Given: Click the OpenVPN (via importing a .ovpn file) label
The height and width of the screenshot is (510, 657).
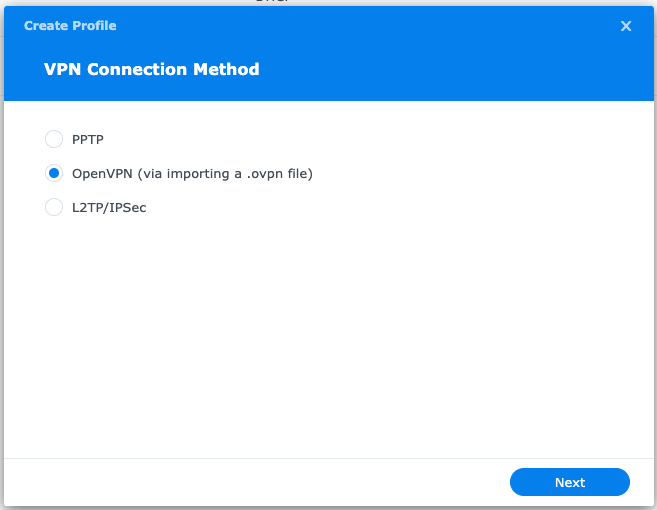Looking at the screenshot, I should coord(192,173).
